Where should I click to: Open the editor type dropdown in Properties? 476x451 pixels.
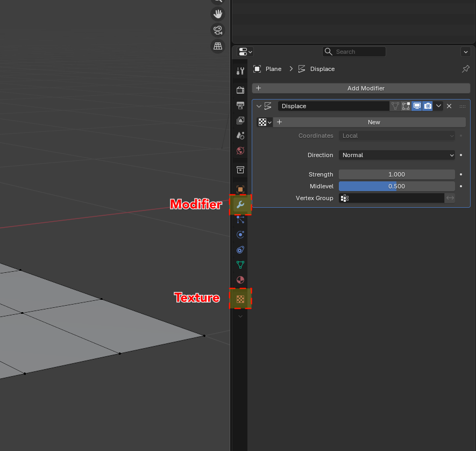245,52
